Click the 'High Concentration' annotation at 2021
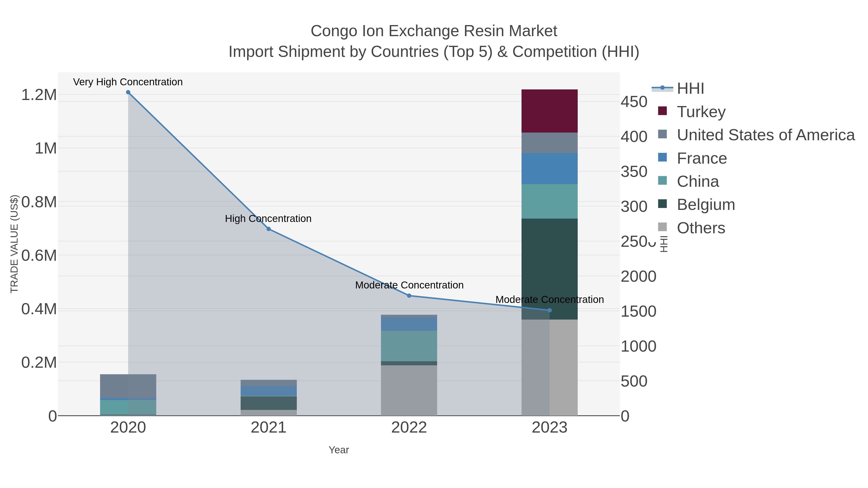Screen dimensions: 868x488 [268, 219]
